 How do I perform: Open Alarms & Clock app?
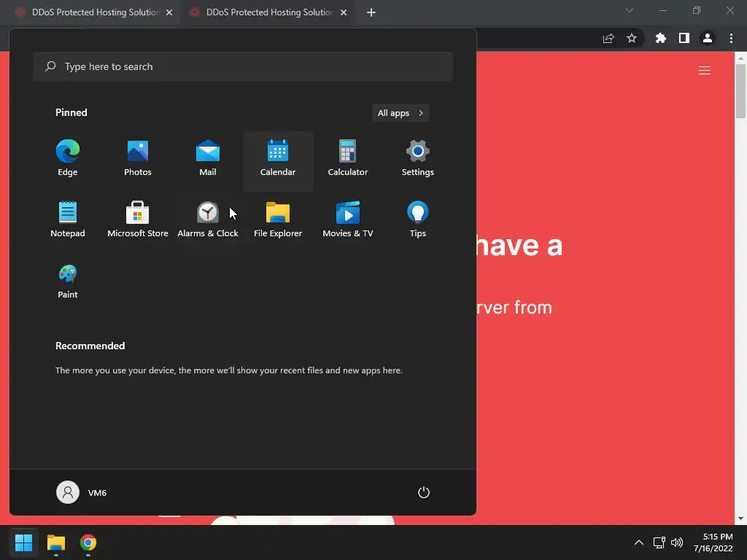(208, 219)
